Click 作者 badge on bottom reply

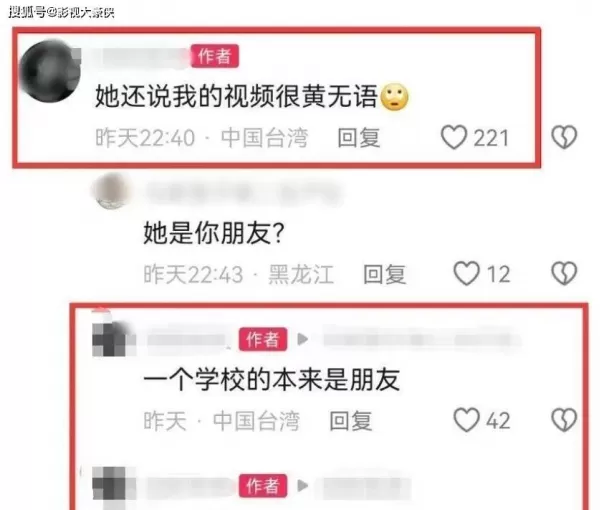(263, 486)
